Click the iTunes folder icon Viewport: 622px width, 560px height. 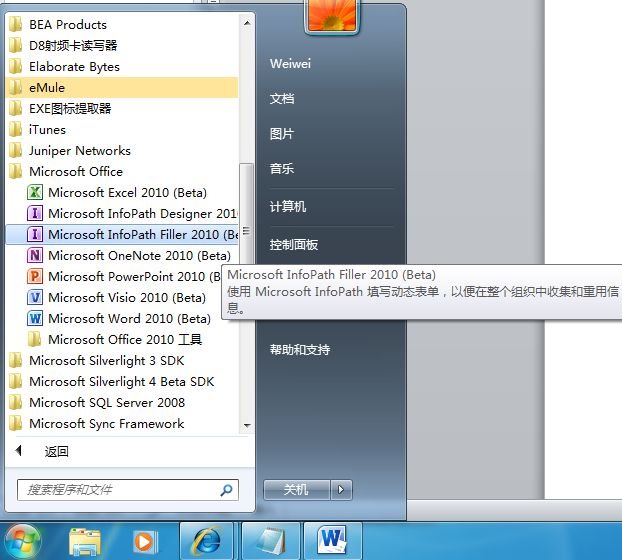click(x=15, y=130)
